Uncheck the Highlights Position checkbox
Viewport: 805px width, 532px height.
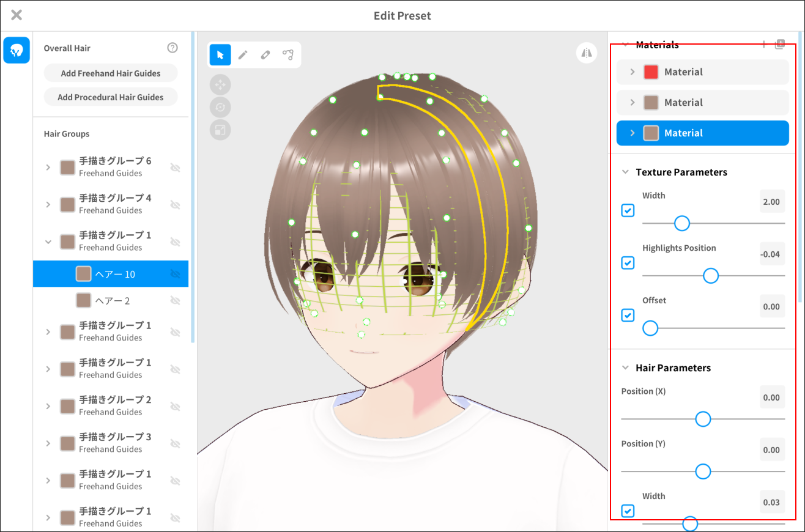coord(628,263)
